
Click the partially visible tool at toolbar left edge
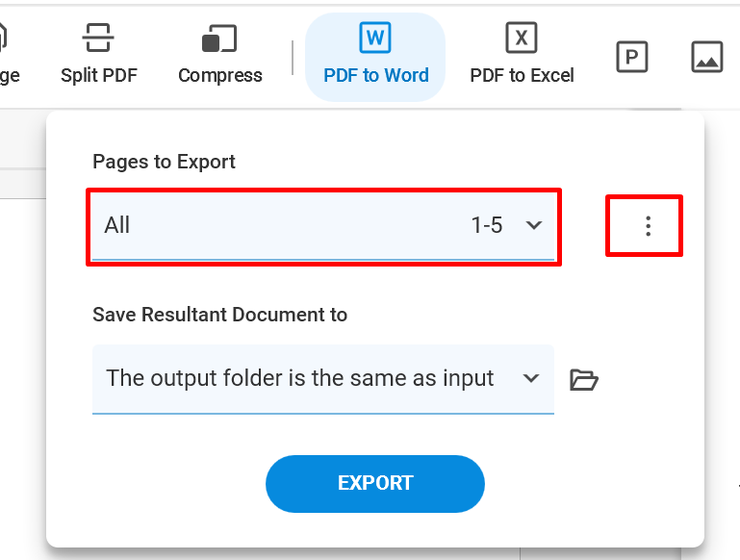tap(6, 54)
